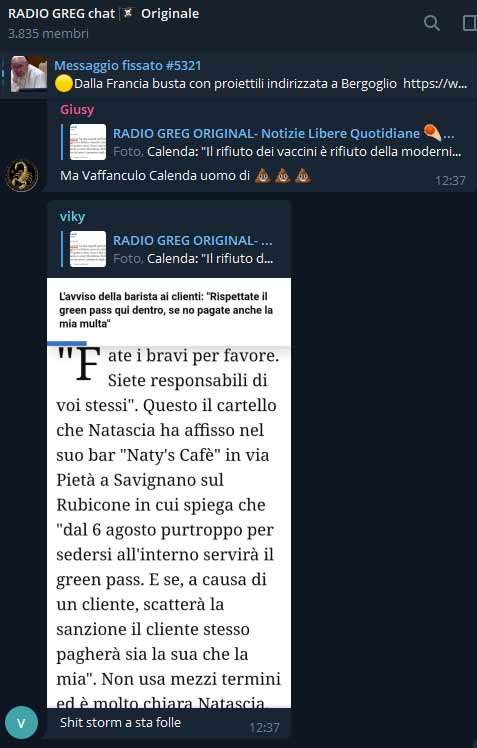Image resolution: width=477 pixels, height=748 pixels.
Task: Open the chat search magnifier icon
Action: point(432,23)
